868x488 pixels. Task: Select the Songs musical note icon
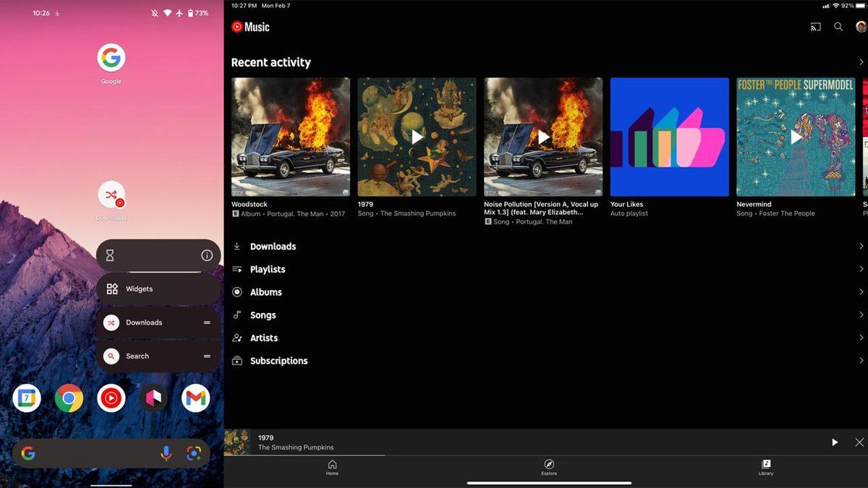coord(237,314)
